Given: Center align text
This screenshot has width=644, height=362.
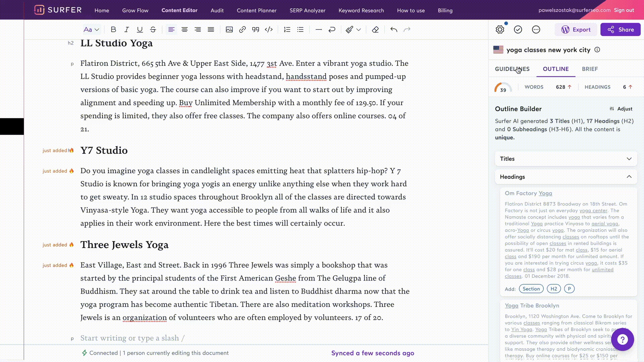Looking at the screenshot, I should pos(184,29).
